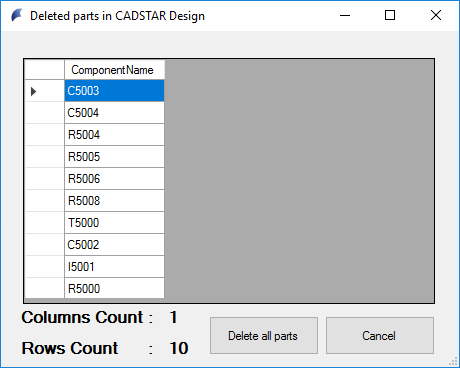
Task: Click the Rows Count value 10
Action: point(179,348)
